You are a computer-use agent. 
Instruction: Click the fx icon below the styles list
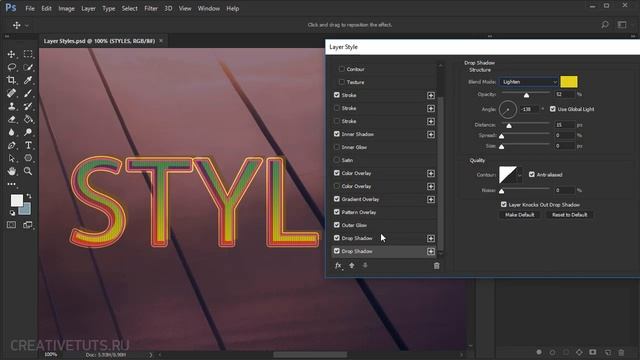click(x=338, y=265)
